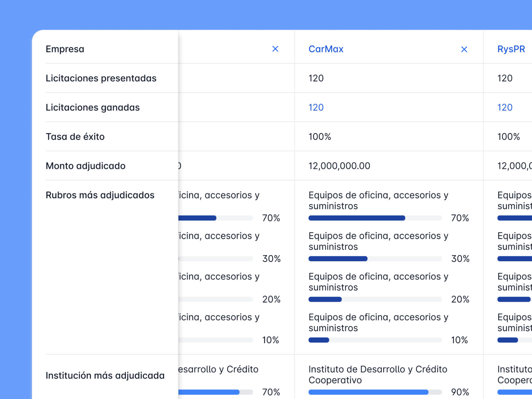Click CarMax's Instituto de Desarrollo y Crédito Cooperativo text
The width and height of the screenshot is (532, 399).
coord(378,374)
